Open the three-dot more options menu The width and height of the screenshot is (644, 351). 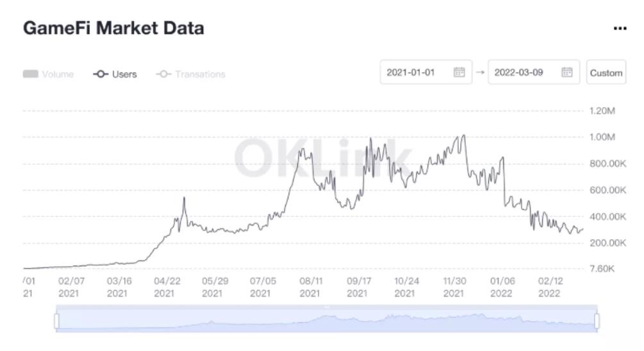click(x=620, y=29)
